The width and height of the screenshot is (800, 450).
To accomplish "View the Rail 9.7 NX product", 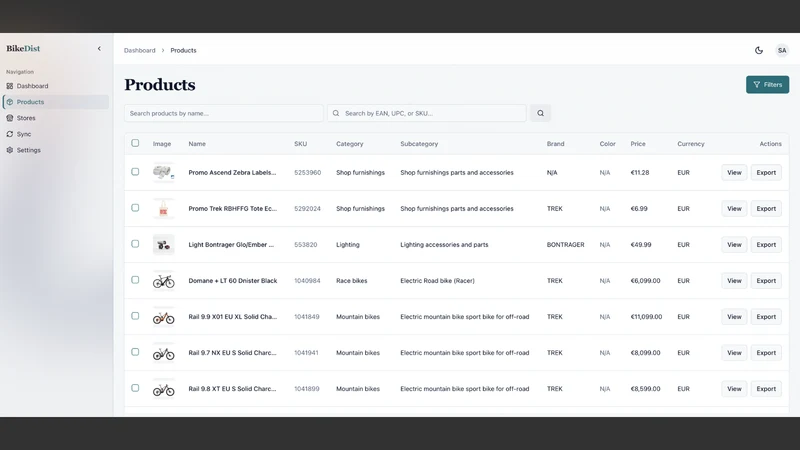I will point(734,353).
